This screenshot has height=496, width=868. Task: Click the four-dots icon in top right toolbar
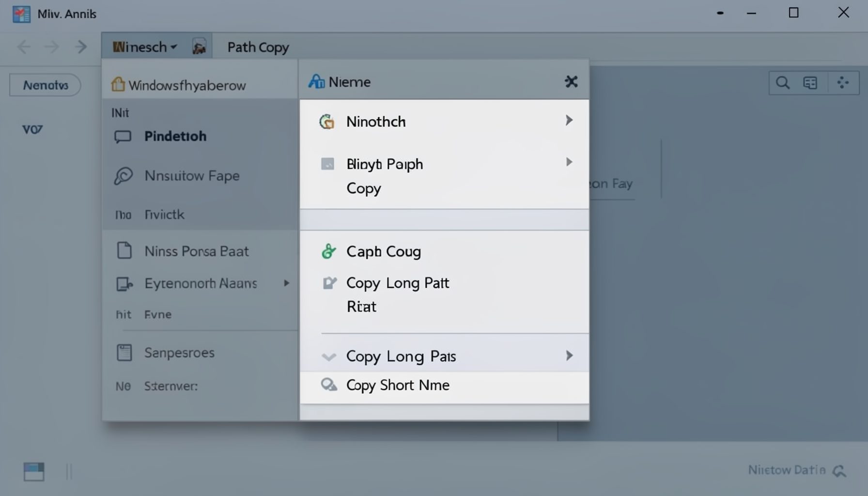click(842, 83)
